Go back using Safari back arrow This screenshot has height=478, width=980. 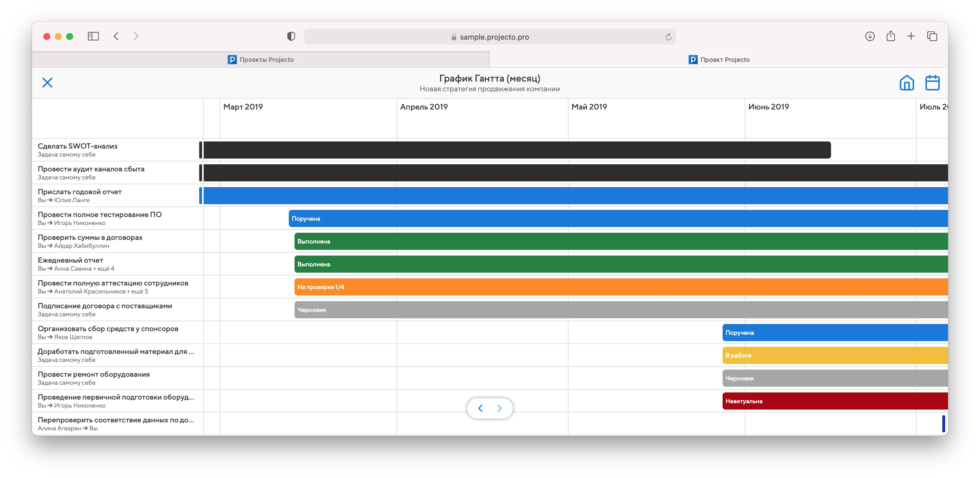(116, 37)
